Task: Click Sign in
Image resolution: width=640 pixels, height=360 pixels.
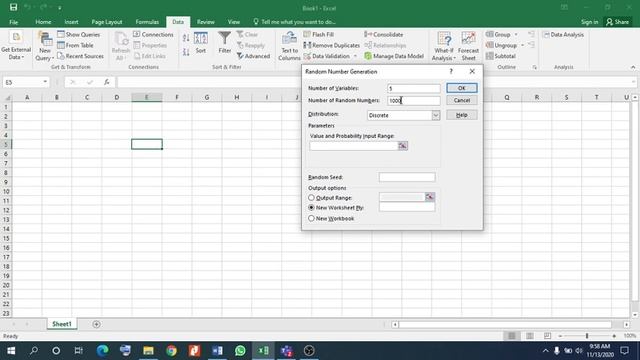Action: 589,22
